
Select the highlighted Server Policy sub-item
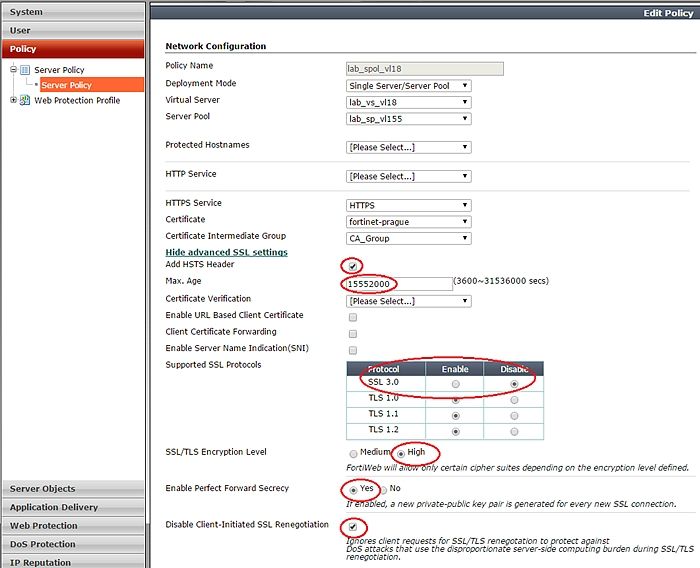(x=92, y=85)
